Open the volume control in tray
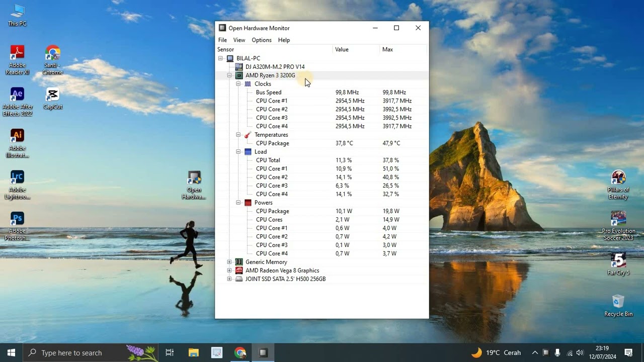The width and height of the screenshot is (644, 362). click(580, 352)
